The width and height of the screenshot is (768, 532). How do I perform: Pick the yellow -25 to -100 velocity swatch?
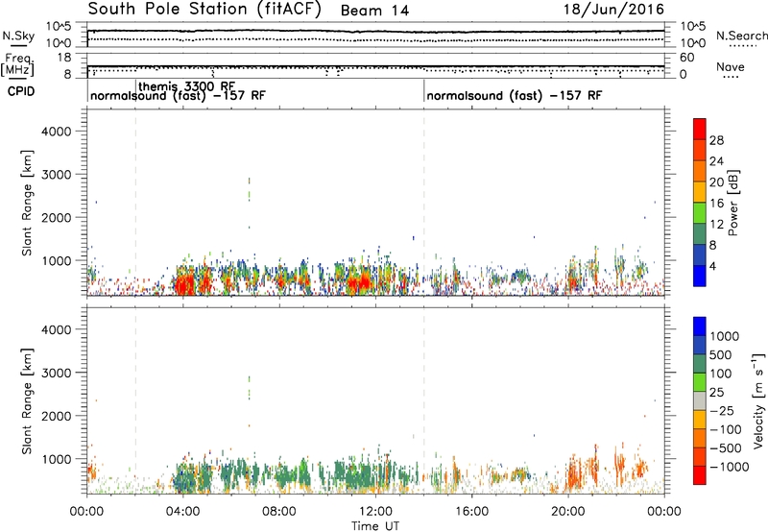(x=700, y=420)
